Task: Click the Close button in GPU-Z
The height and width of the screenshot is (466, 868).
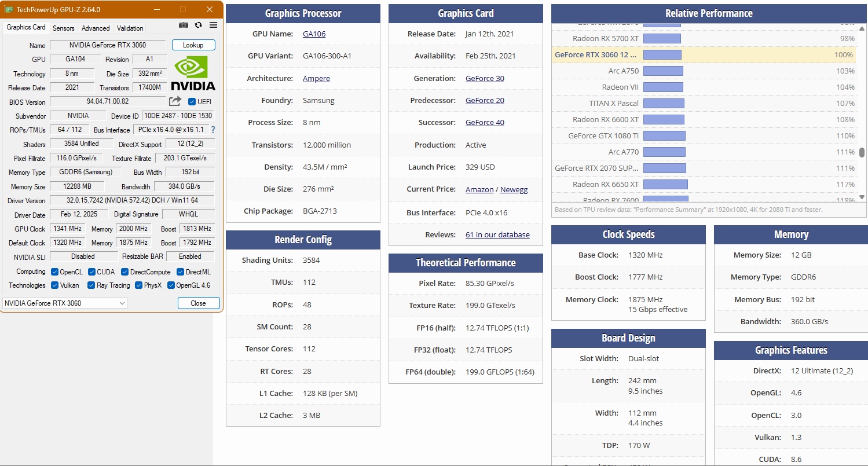Action: (x=199, y=303)
